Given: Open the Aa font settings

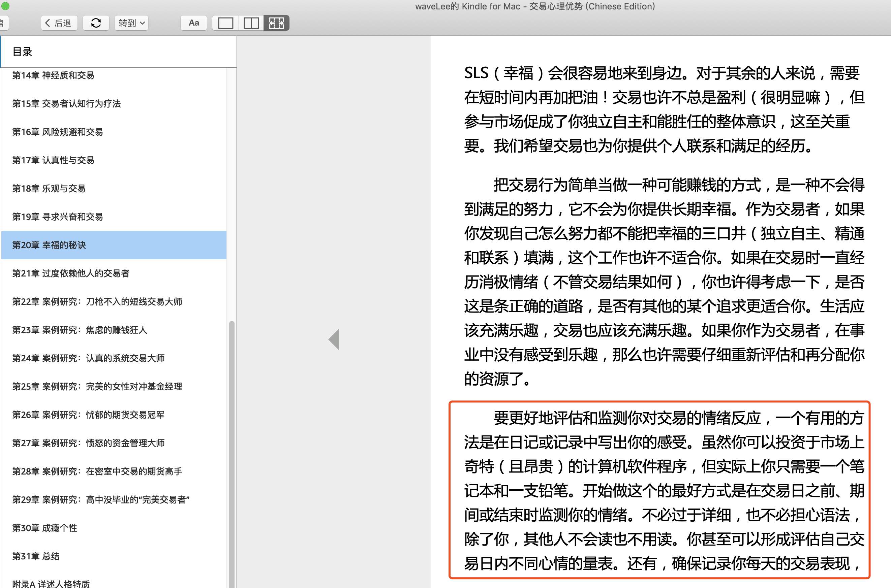Looking at the screenshot, I should [x=193, y=23].
